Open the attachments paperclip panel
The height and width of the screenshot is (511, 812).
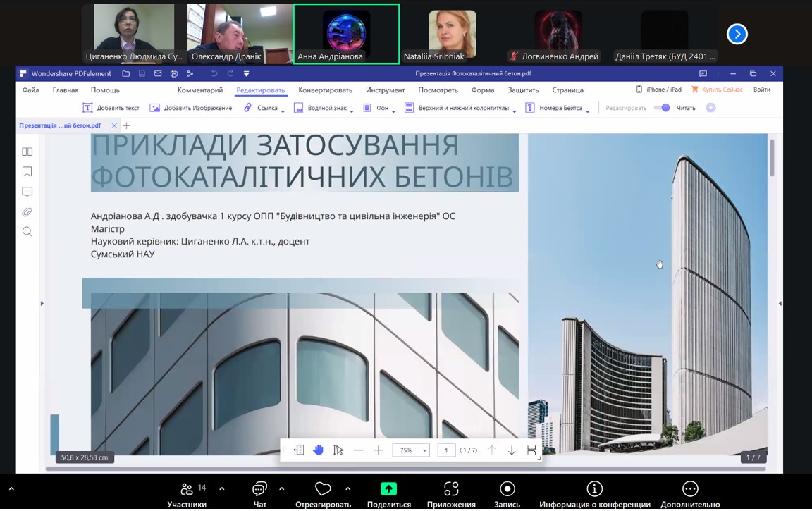27,211
